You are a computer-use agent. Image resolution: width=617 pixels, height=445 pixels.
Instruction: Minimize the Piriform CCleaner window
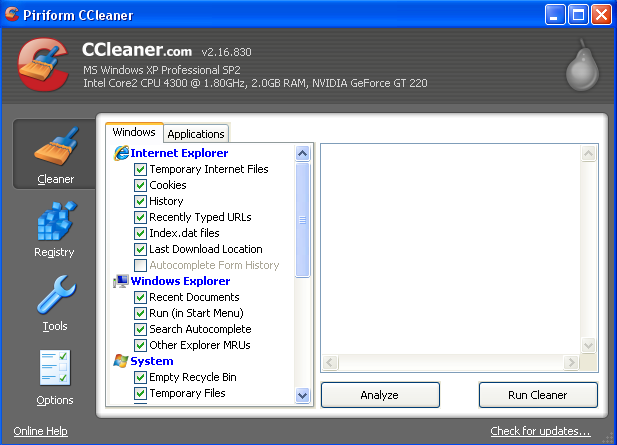[555, 15]
